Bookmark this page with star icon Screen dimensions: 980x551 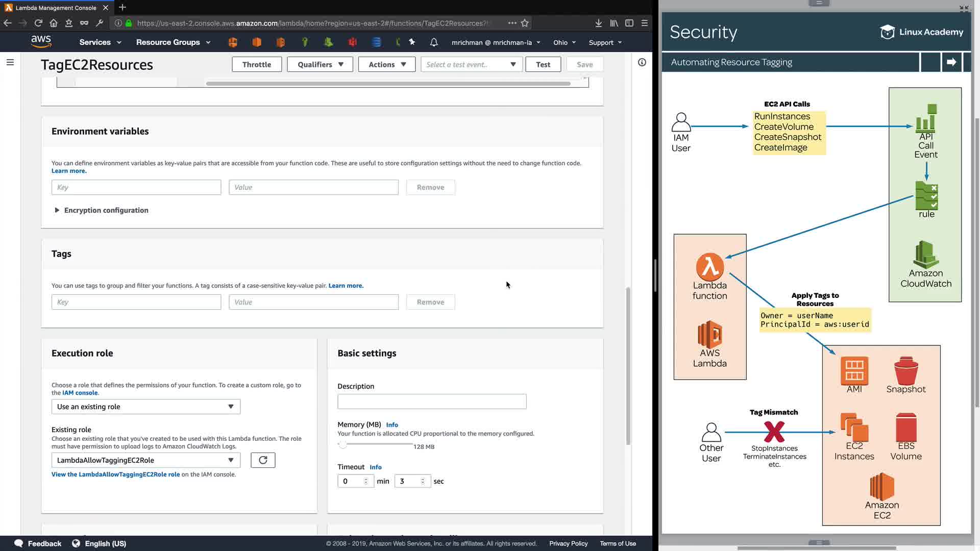pyautogui.click(x=525, y=23)
